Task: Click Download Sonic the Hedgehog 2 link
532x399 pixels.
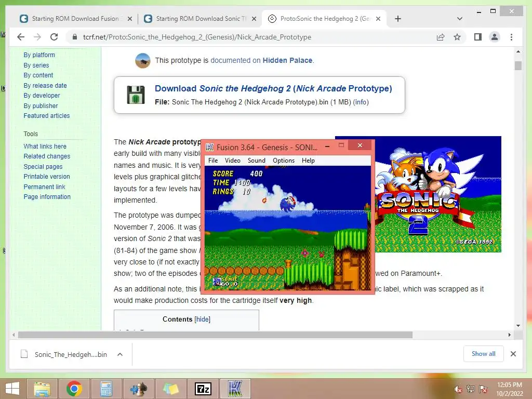Action: pos(273,88)
